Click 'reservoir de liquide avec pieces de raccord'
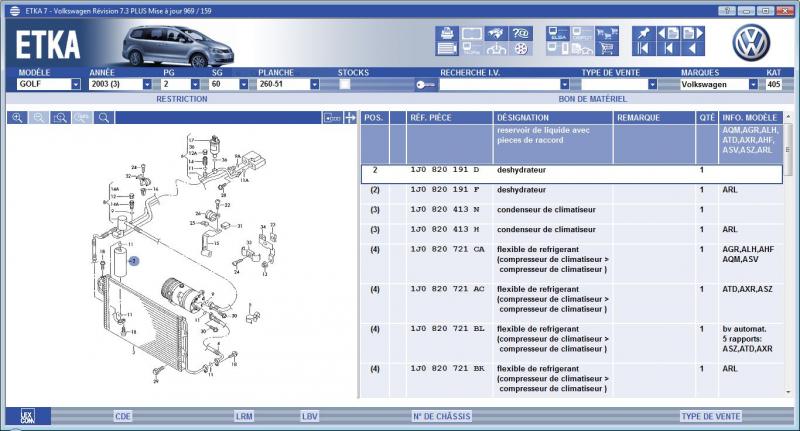Screen dimensions: 800x431 [543, 135]
